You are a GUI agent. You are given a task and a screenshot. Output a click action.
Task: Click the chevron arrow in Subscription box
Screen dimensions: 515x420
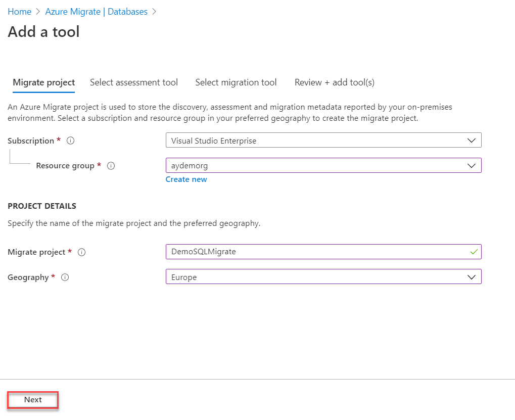pos(472,141)
